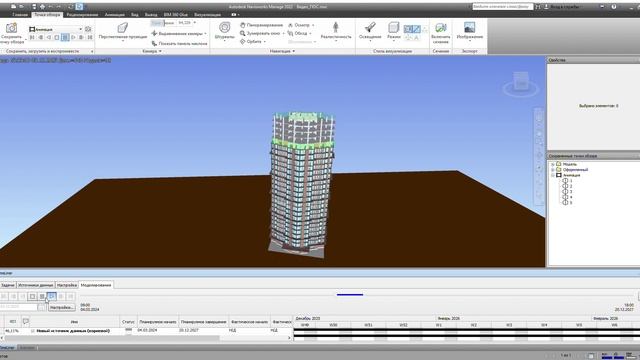
Task: Click the search field in the title bar
Action: pyautogui.click(x=502, y=7)
